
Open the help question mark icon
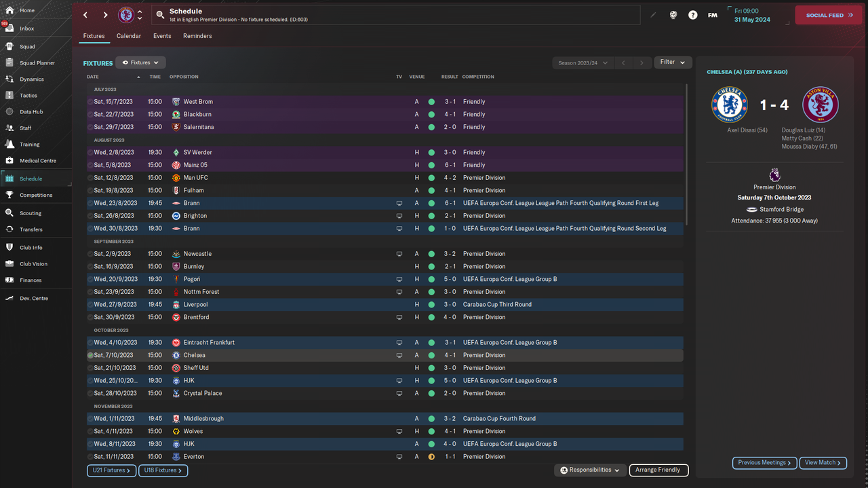[692, 15]
